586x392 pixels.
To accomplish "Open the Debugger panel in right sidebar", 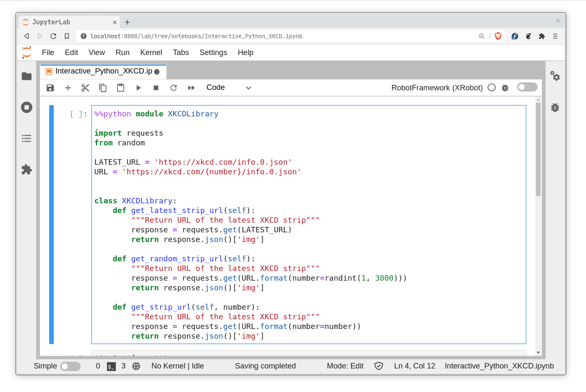I will pos(555,107).
